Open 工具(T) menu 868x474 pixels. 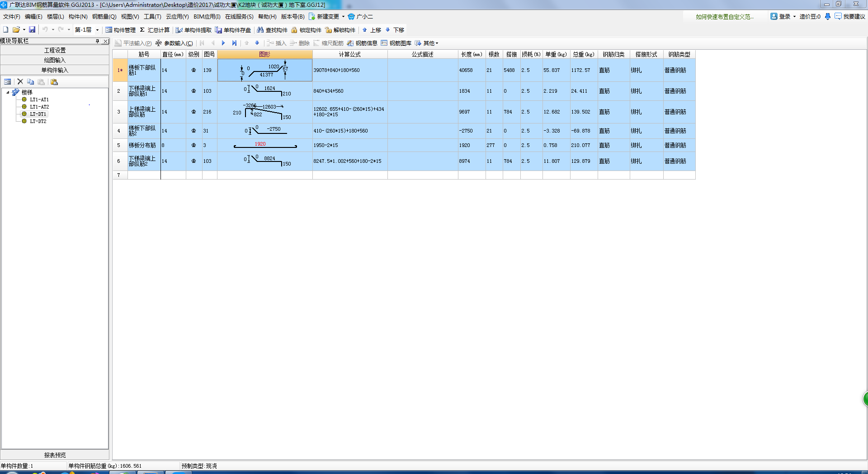[152, 17]
